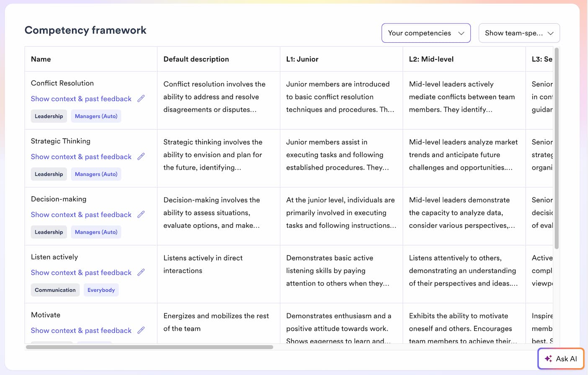
Task: Click the Managers (Auto) tag under Strategic Thinking
Action: pyautogui.click(x=96, y=174)
